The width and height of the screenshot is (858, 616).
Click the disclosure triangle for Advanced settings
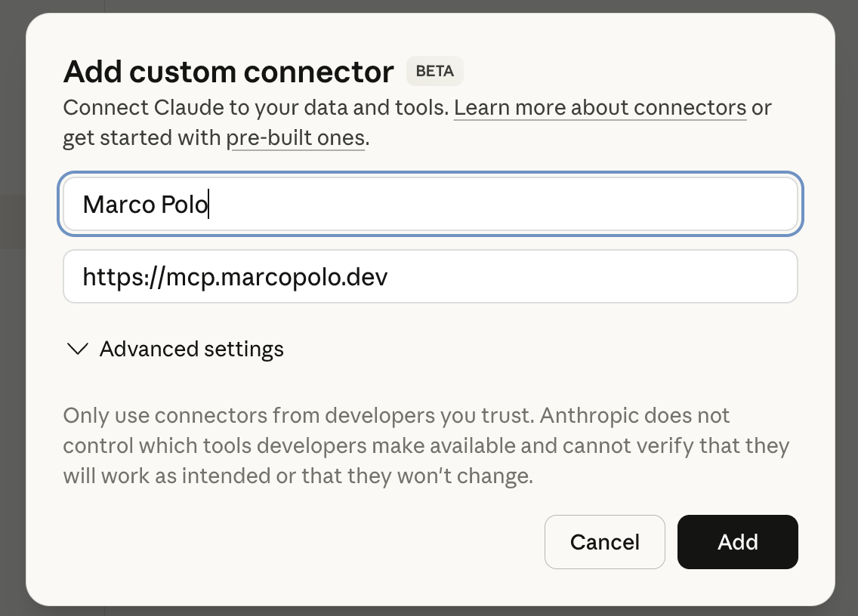[x=77, y=349]
